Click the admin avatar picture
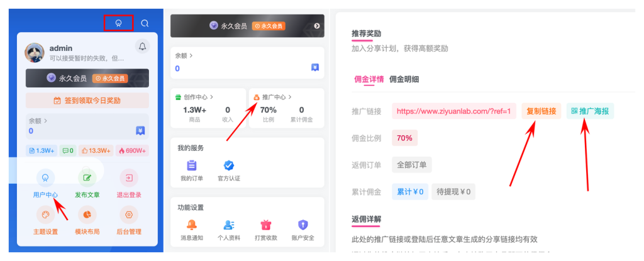The width and height of the screenshot is (644, 261). click(x=35, y=53)
